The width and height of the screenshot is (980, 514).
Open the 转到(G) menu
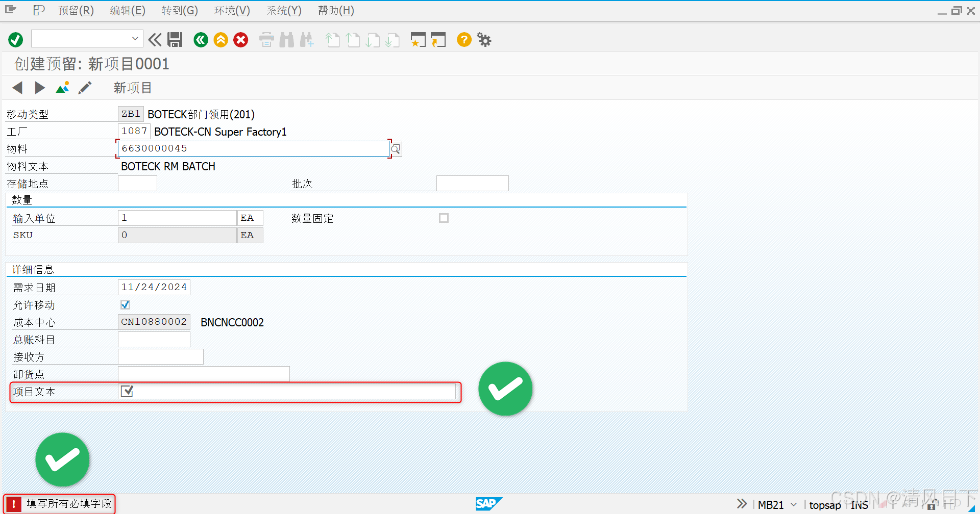point(180,11)
